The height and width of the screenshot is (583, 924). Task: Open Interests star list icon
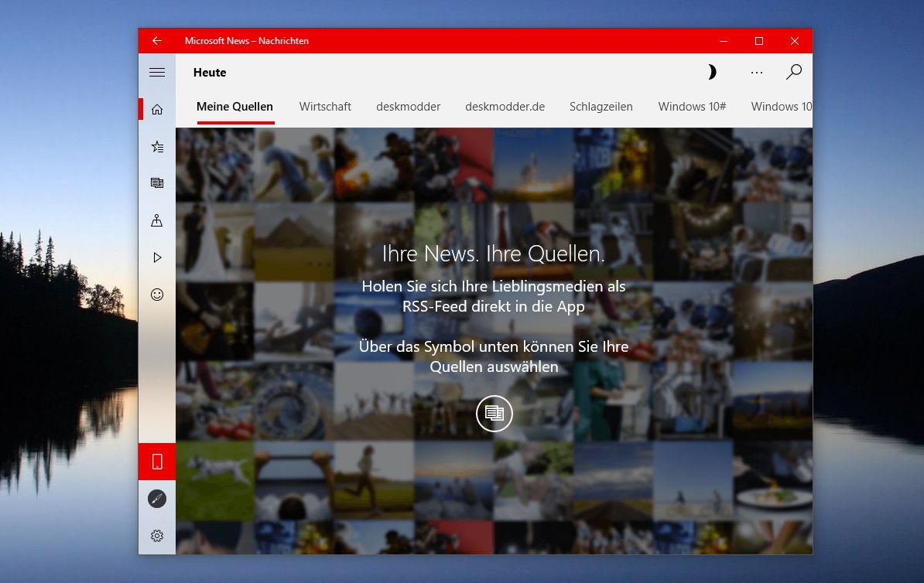[157, 147]
